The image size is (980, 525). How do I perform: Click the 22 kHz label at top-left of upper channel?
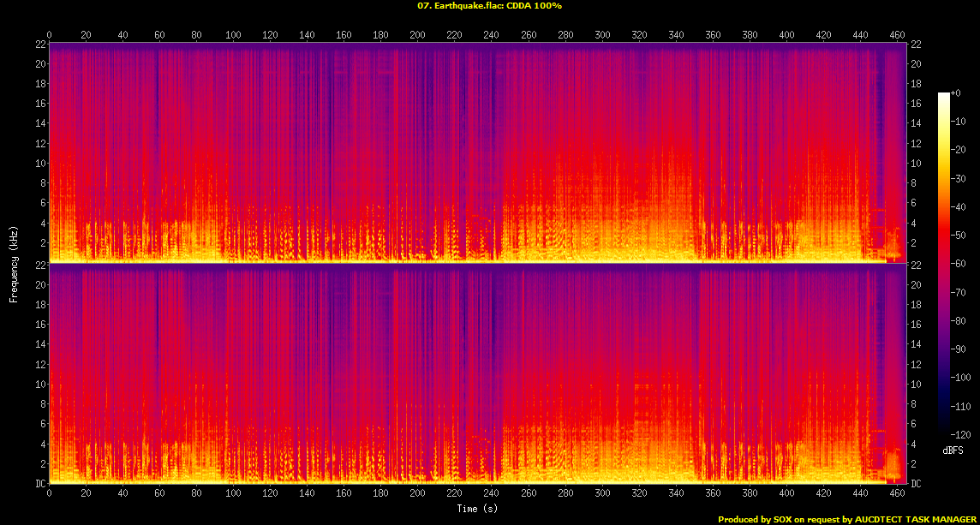(x=39, y=45)
